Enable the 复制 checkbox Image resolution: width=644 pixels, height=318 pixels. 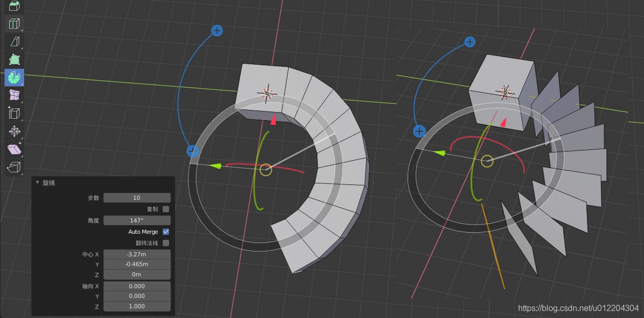(166, 209)
